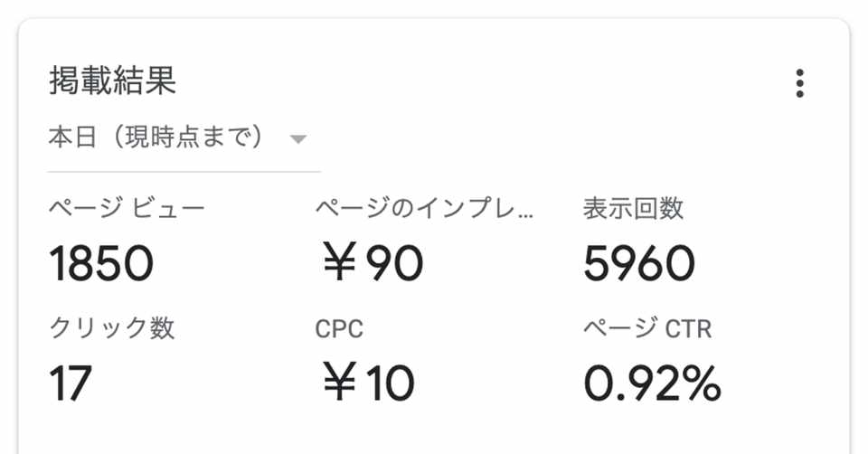Click the 掲載結果 card title
The image size is (868, 454).
tap(112, 81)
